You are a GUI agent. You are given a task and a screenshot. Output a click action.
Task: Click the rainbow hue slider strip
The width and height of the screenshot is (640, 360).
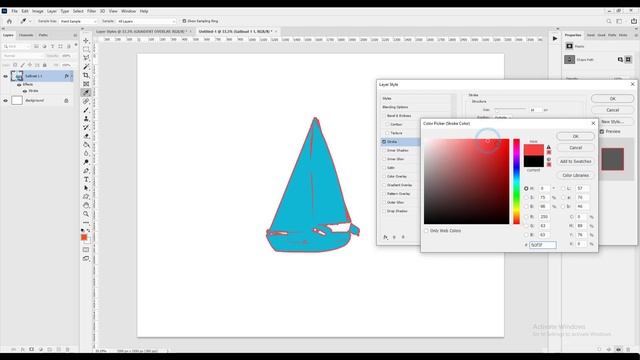point(516,181)
